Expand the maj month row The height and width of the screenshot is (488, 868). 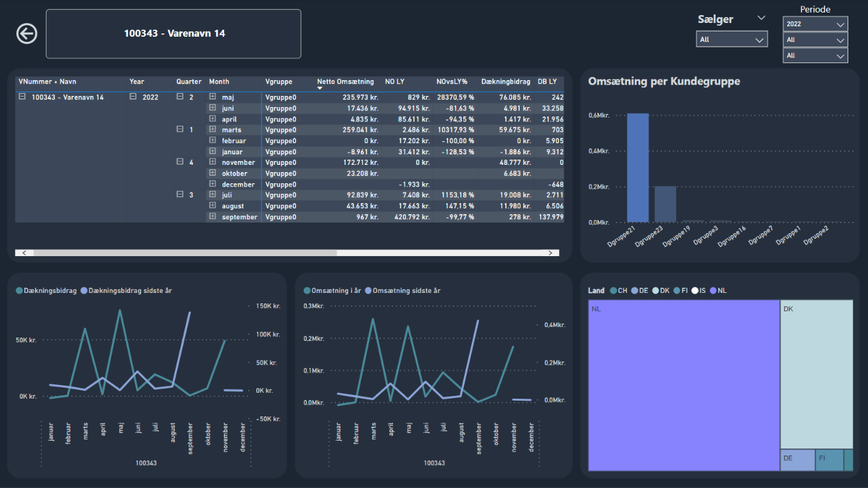click(212, 97)
